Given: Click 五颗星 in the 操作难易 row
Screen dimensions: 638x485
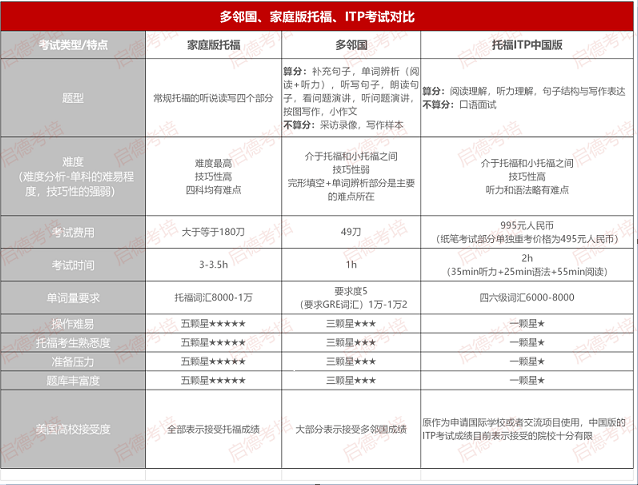Looking at the screenshot, I should tap(214, 324).
